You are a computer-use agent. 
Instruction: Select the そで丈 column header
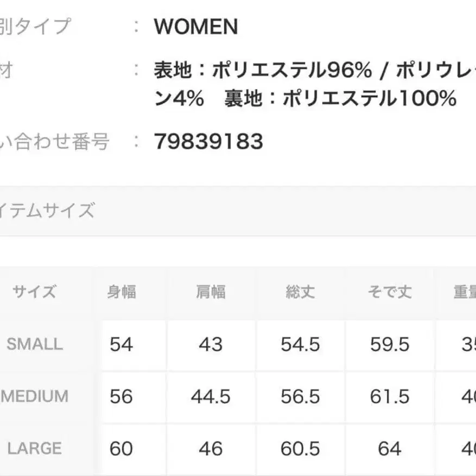389,292
